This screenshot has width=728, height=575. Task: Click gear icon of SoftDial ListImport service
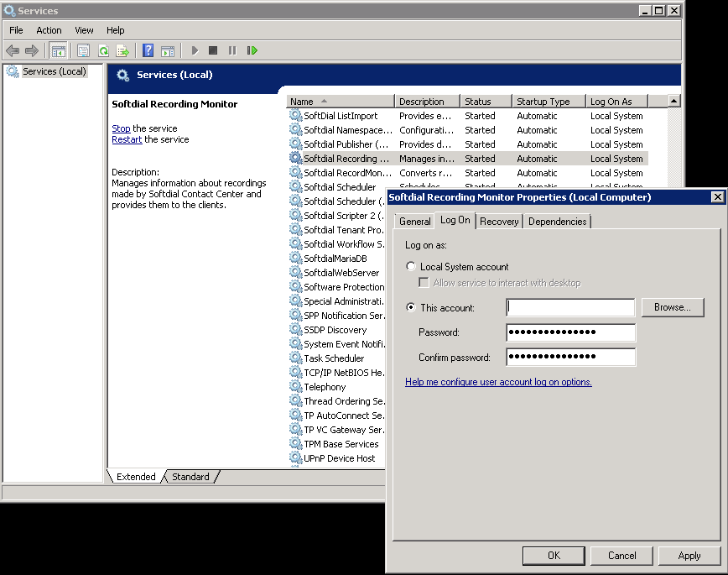296,115
